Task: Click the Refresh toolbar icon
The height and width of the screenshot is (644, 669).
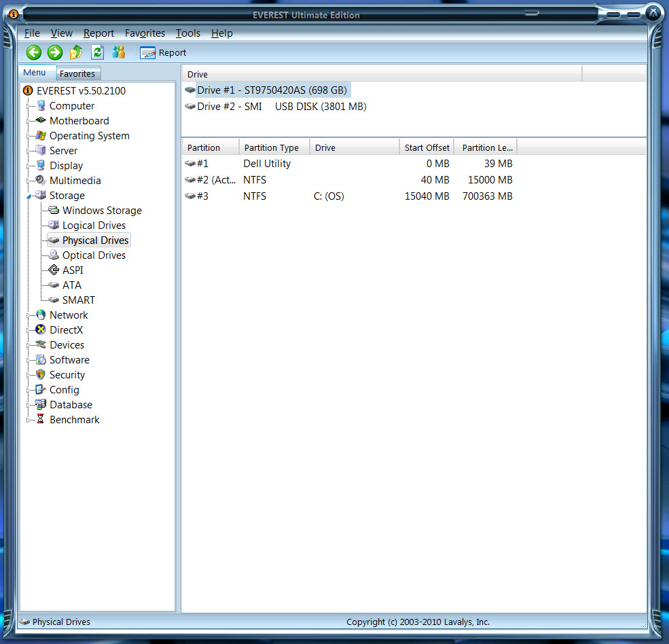Action: point(97,52)
